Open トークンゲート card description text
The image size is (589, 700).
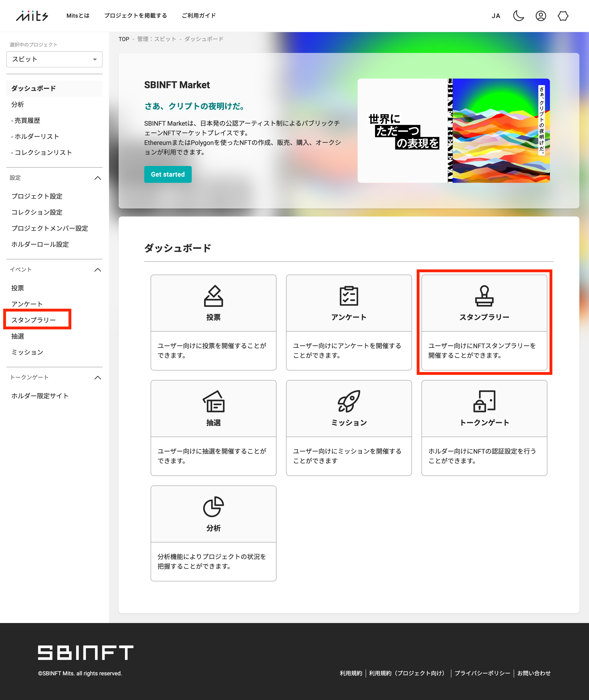(x=482, y=456)
